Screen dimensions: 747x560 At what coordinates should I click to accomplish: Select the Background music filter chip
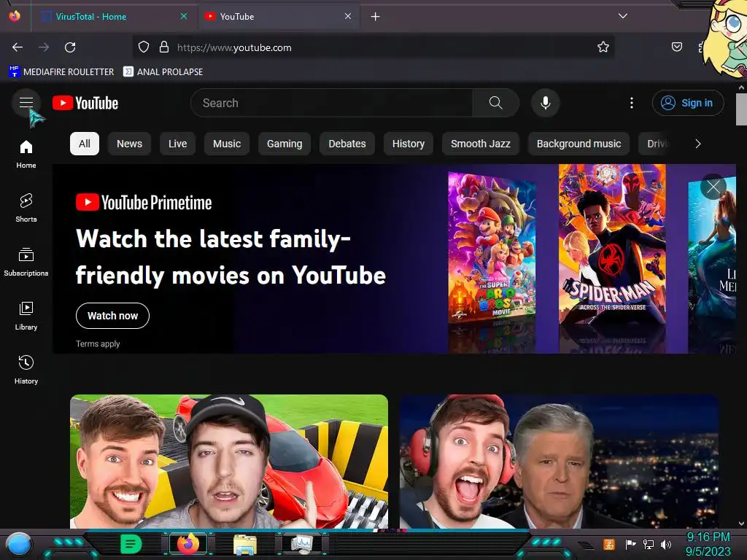point(578,144)
